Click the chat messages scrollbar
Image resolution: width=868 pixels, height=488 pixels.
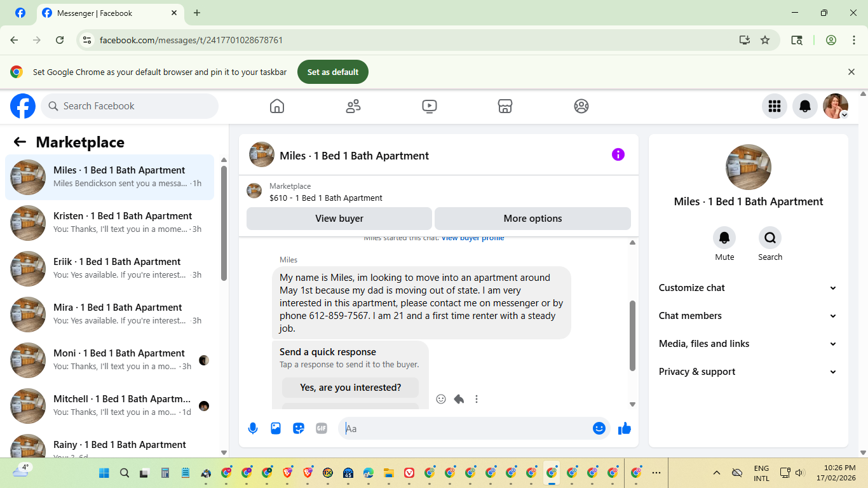pos(632,335)
